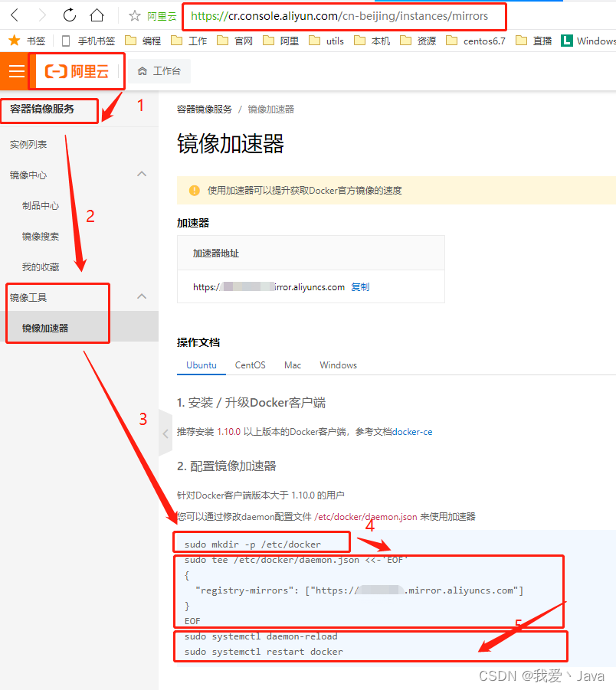This screenshot has height=690, width=616.
Task: Click the sudo tee daemon.json command line
Action: (297, 560)
